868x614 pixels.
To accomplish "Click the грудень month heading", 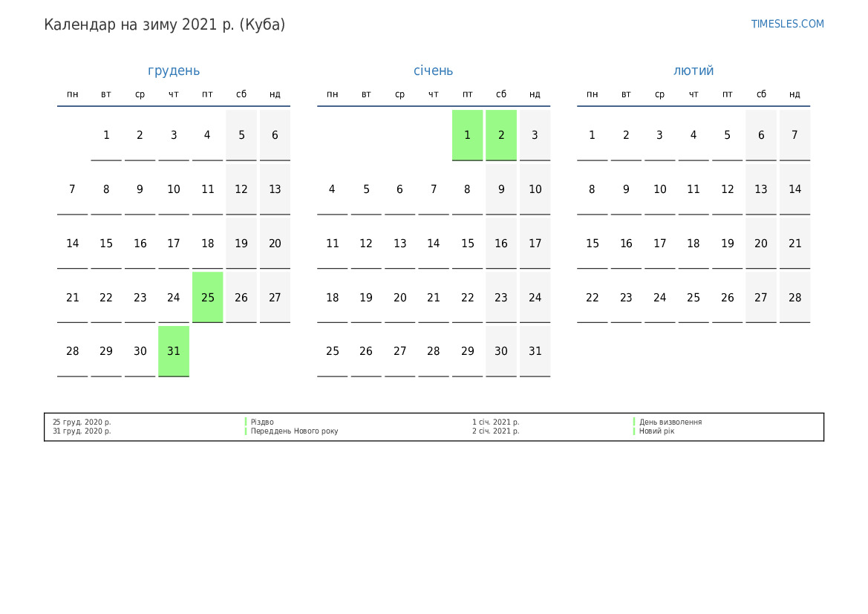I will pos(174,71).
